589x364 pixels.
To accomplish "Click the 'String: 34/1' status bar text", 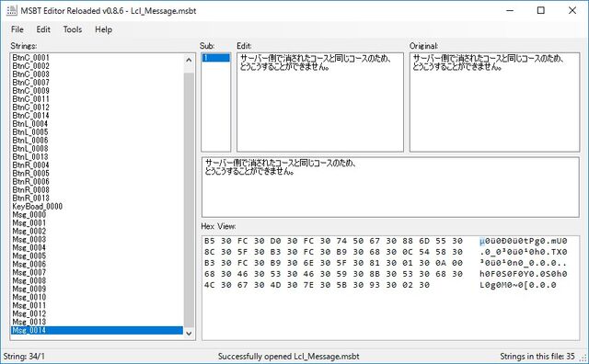I will click(x=24, y=356).
